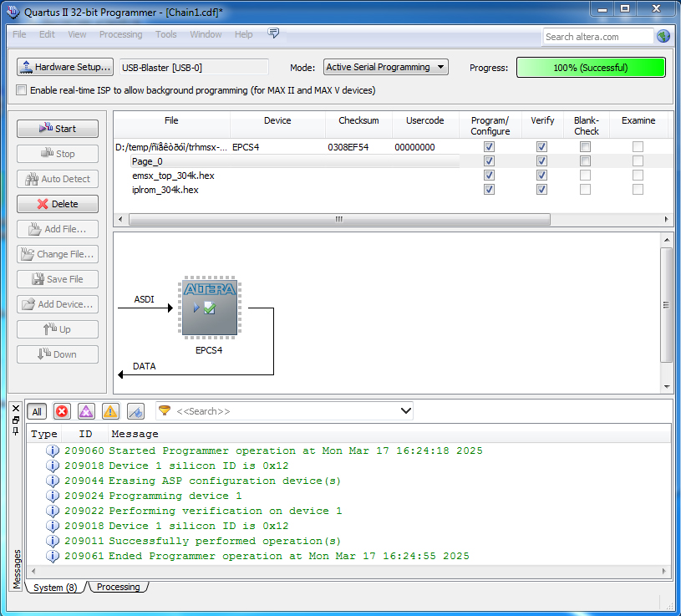681x616 pixels.
Task: Open the Processing menu
Action: pyautogui.click(x=120, y=34)
